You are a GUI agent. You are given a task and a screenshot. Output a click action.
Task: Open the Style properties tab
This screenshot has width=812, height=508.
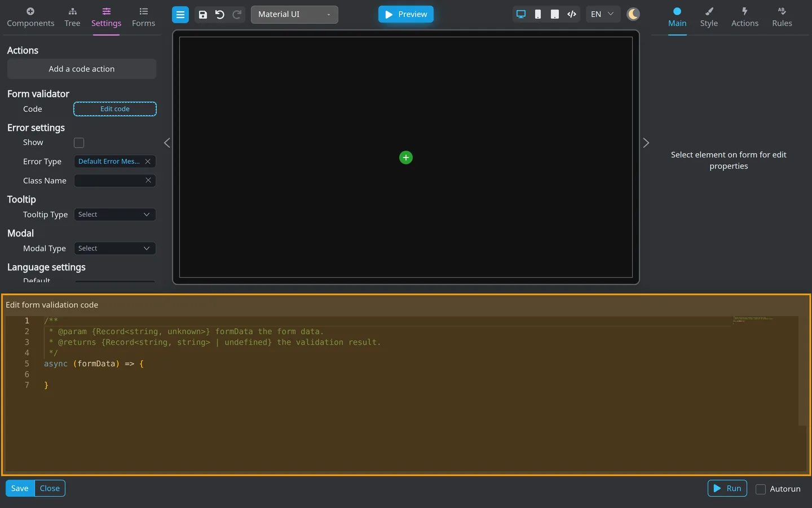click(x=709, y=17)
